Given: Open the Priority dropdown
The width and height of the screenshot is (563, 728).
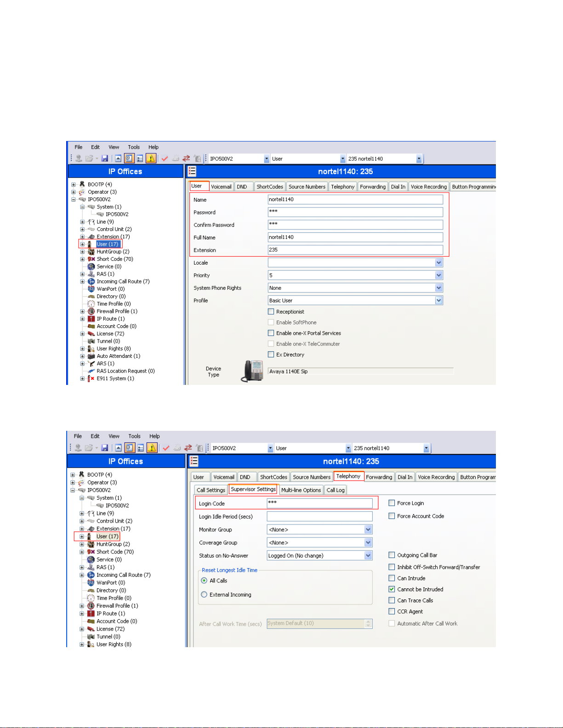Looking at the screenshot, I should coord(439,275).
